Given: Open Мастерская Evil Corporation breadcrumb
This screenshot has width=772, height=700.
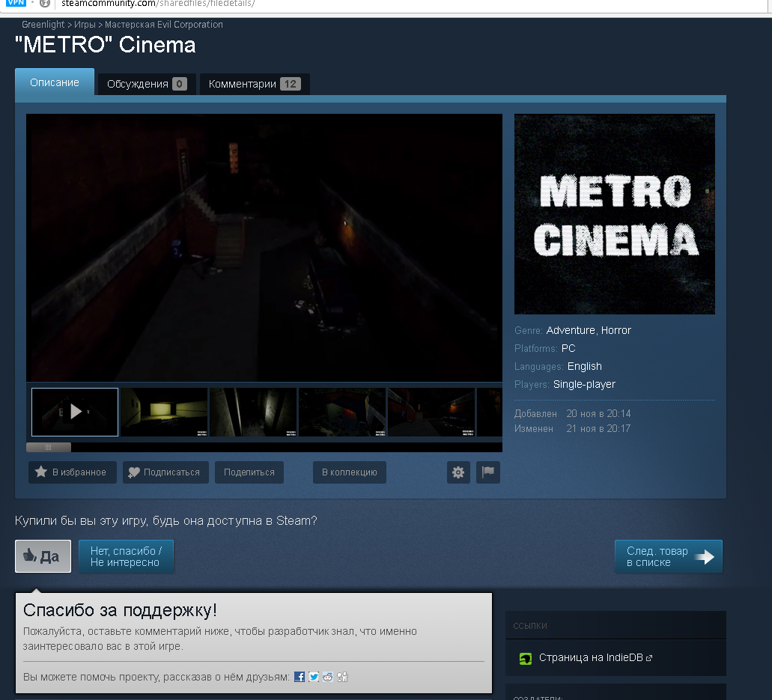Looking at the screenshot, I should [x=163, y=25].
